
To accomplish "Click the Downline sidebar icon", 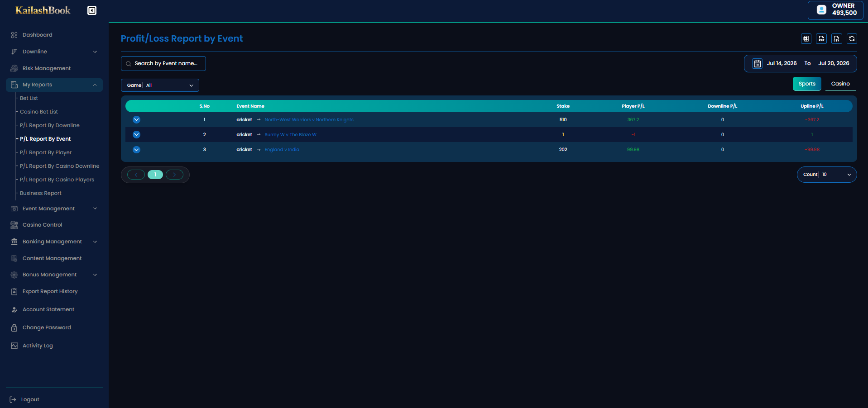I will 14,52.
